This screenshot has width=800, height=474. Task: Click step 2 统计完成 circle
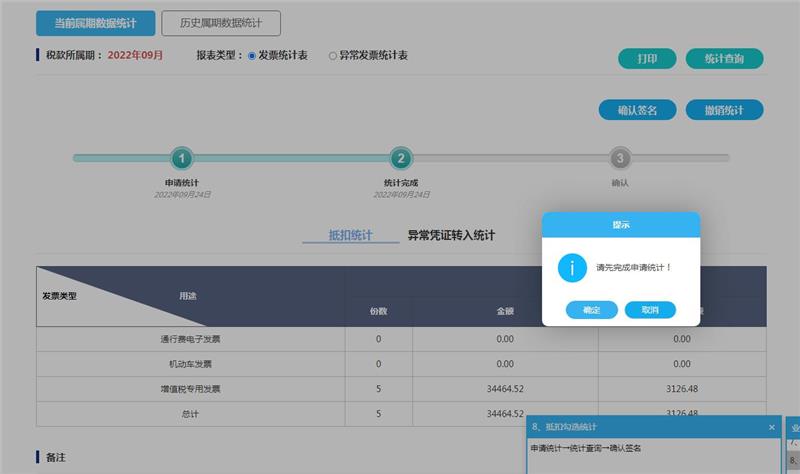pyautogui.click(x=401, y=158)
